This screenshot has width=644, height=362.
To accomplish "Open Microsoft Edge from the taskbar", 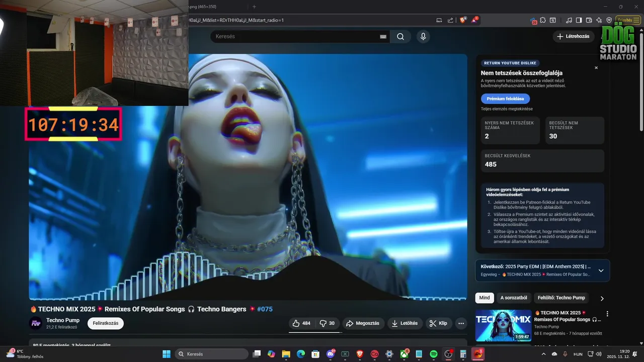I will point(301,354).
